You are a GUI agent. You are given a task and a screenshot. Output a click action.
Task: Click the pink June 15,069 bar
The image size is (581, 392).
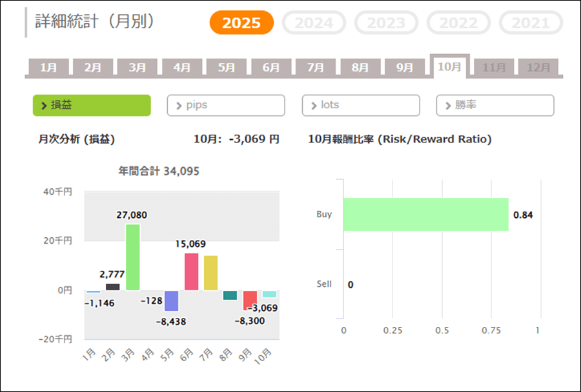[x=191, y=271]
